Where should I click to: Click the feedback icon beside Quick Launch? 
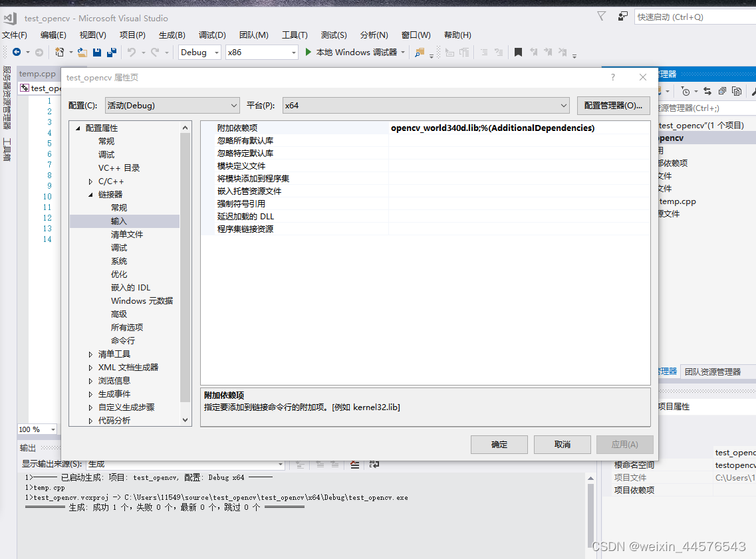click(623, 17)
